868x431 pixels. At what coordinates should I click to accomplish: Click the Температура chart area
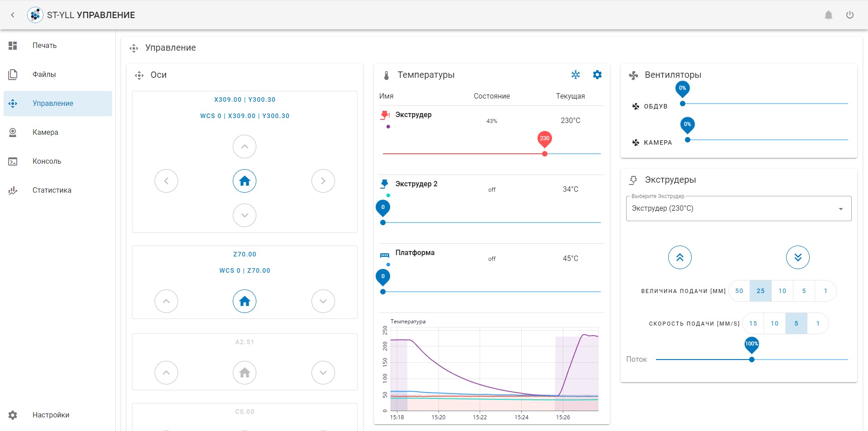(x=494, y=369)
